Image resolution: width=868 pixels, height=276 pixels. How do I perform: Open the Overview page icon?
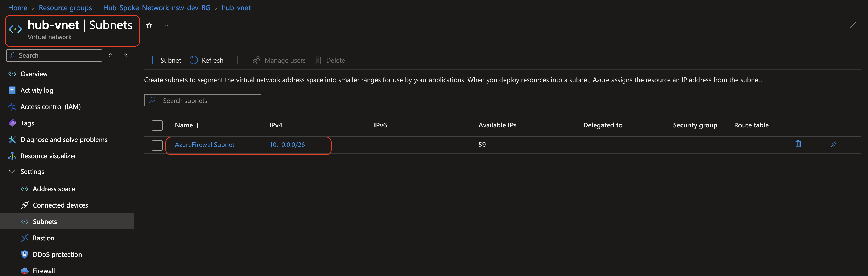click(x=12, y=74)
